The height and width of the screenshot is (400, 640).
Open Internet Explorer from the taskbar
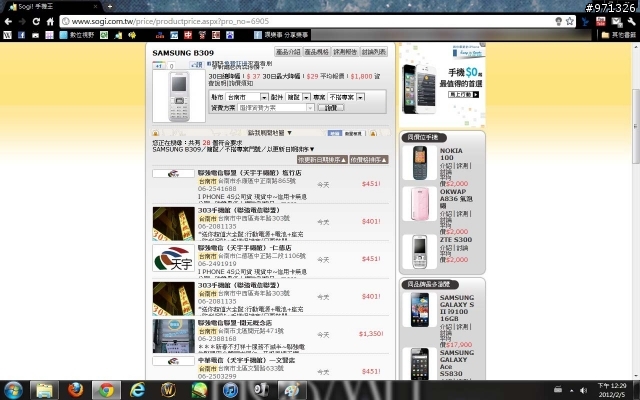138,390
